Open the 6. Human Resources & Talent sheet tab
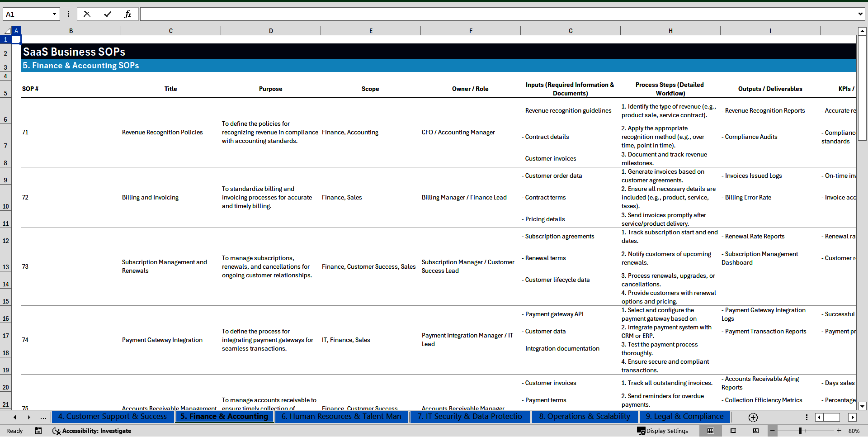Screen dimensions: 868x437 [341, 417]
